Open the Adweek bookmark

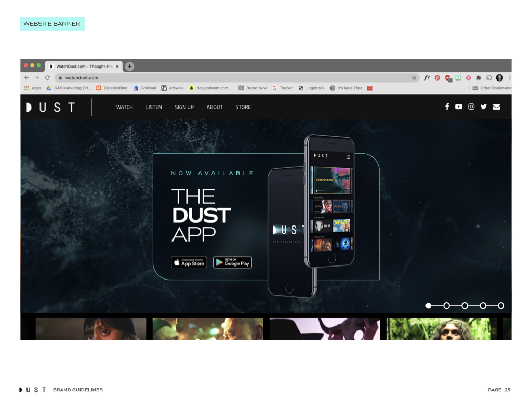point(172,88)
